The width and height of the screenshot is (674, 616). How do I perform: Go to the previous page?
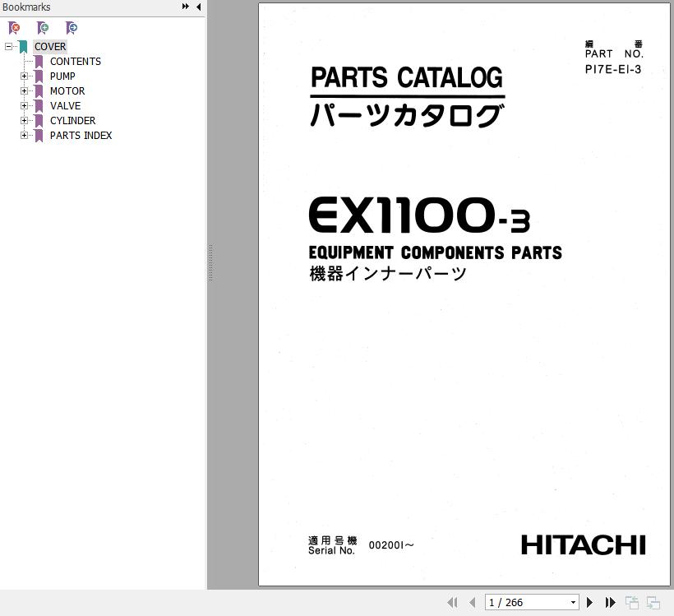[x=473, y=603]
